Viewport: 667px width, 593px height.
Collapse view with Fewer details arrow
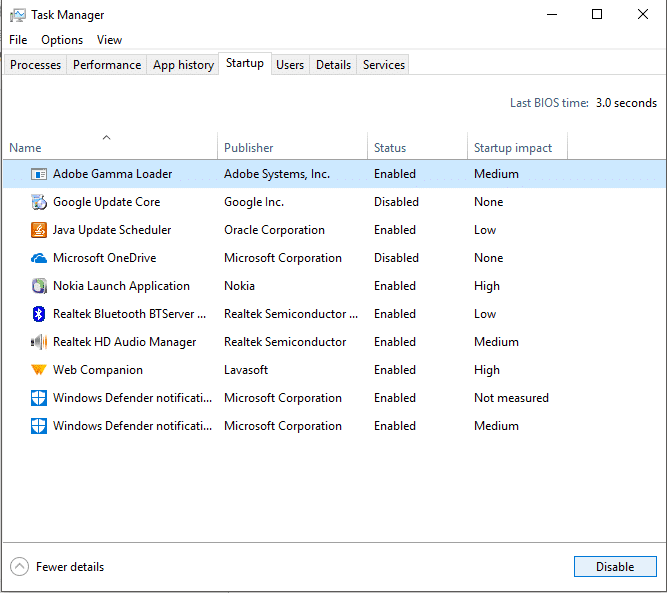pyautogui.click(x=20, y=567)
